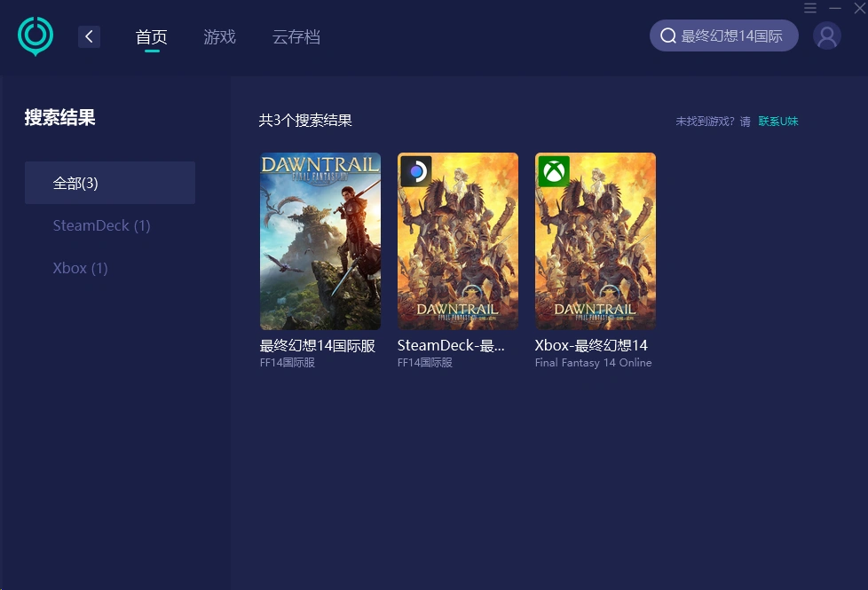Open the 最终幻想14国际服 game cover
The height and width of the screenshot is (590, 868).
[320, 241]
